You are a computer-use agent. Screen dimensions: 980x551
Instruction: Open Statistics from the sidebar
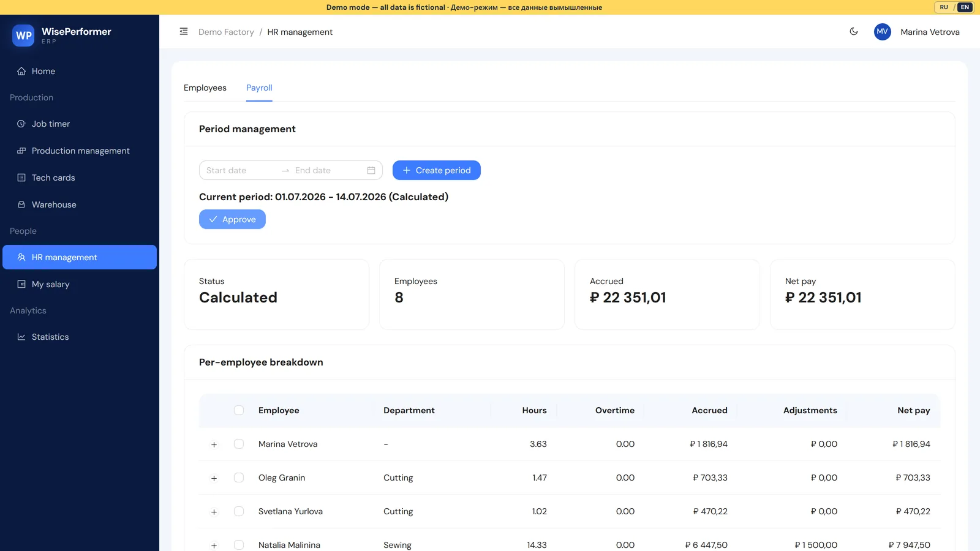pyautogui.click(x=80, y=337)
